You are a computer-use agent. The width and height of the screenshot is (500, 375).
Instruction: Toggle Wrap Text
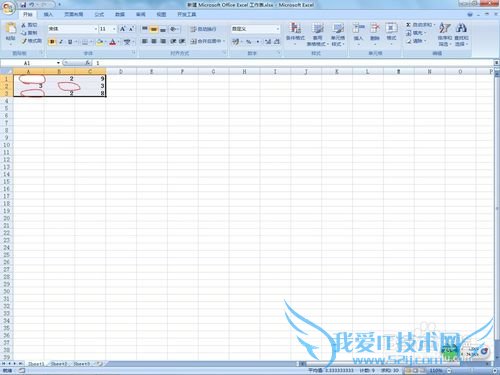pyautogui.click(x=203, y=29)
